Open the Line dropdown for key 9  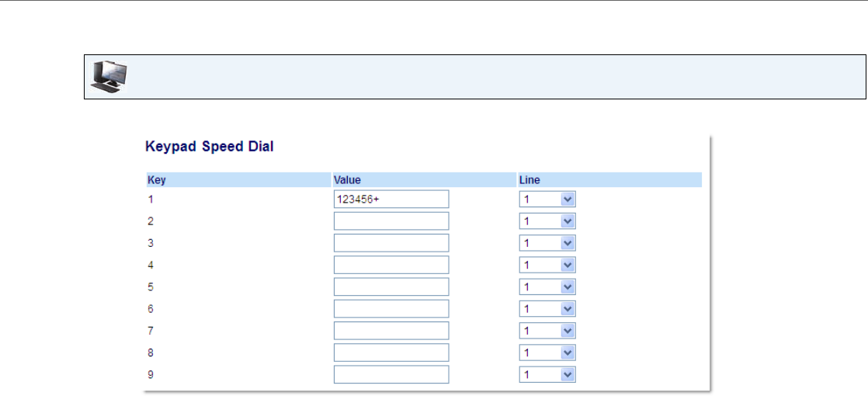click(547, 374)
